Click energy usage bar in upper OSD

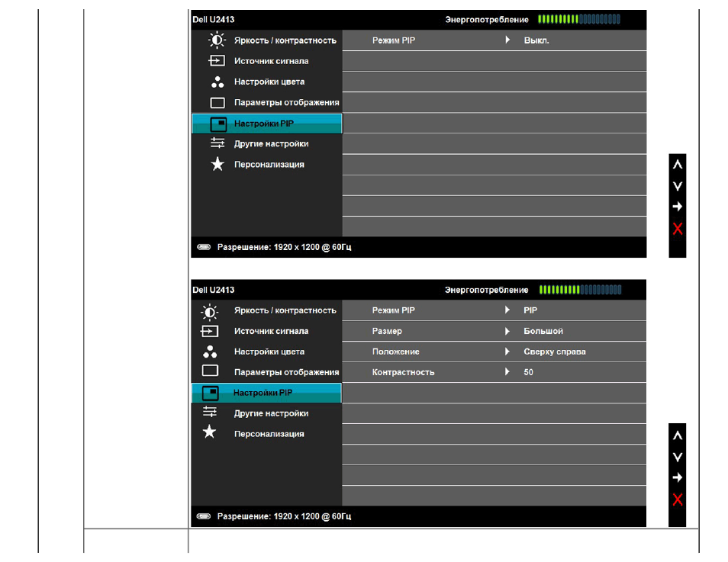coord(579,19)
